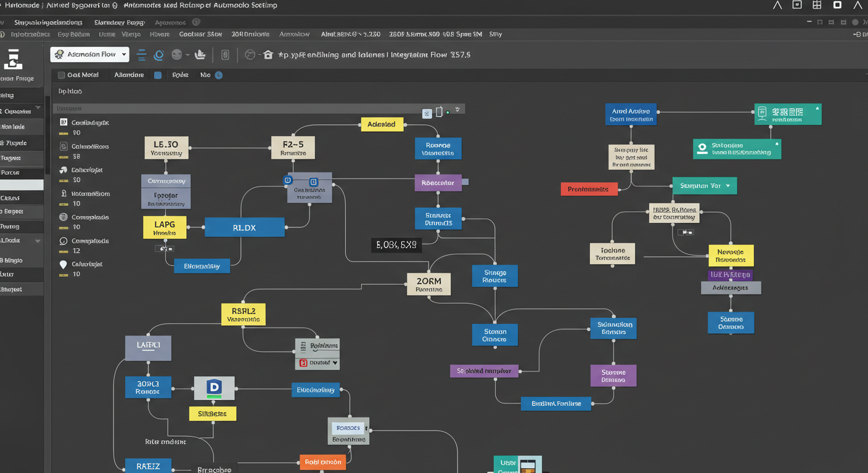Click the white map pin palette icon
The image size is (868, 473).
[63, 264]
